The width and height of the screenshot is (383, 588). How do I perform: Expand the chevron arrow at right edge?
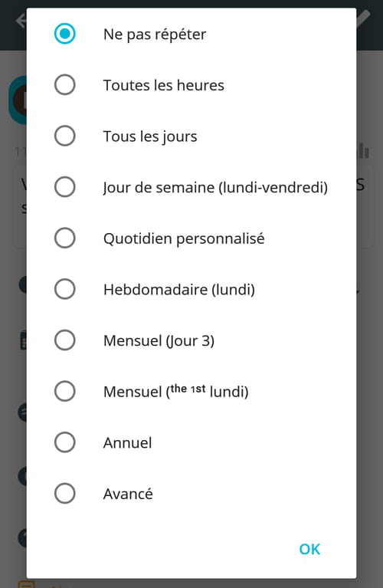358,291
